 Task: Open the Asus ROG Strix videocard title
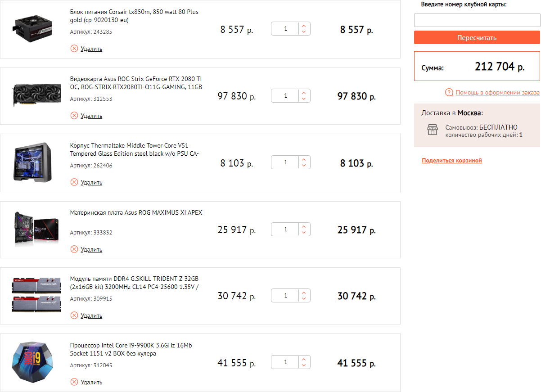(136, 83)
